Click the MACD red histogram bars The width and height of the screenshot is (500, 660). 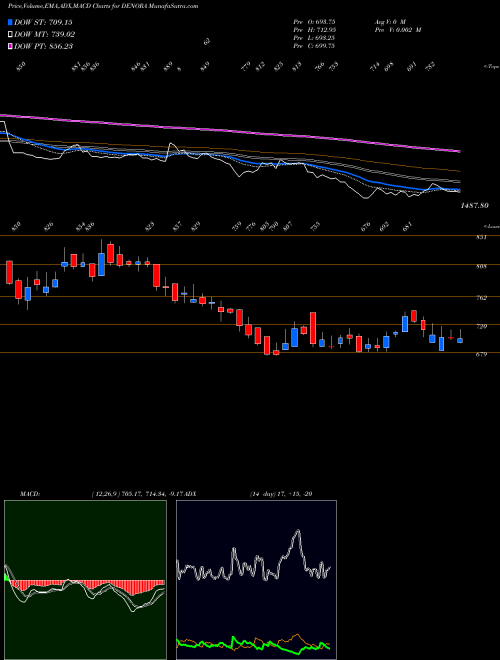click(x=86, y=586)
